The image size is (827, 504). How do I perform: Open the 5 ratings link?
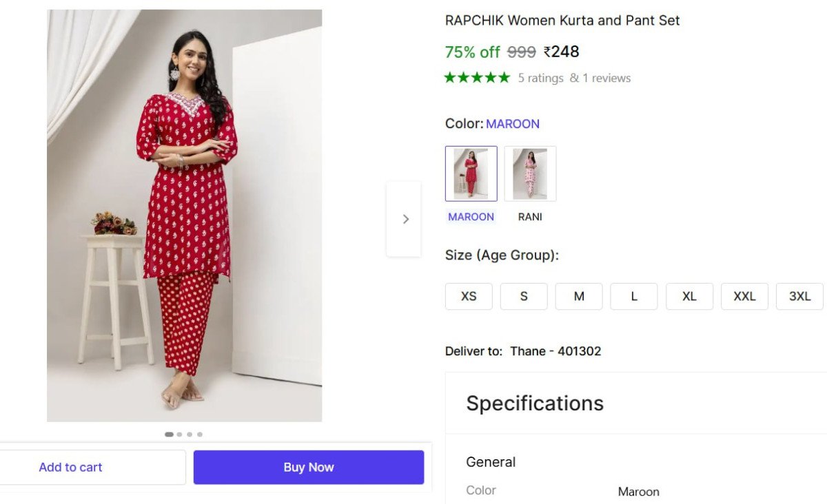point(541,78)
